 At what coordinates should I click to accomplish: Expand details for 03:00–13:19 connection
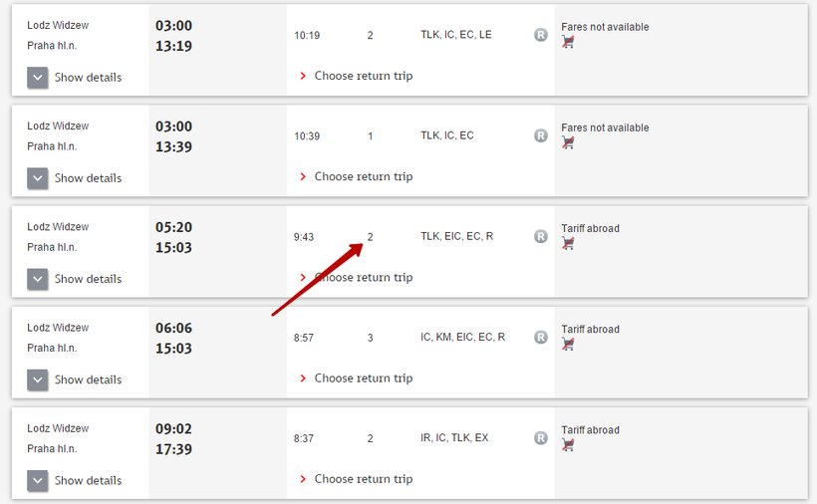[38, 78]
